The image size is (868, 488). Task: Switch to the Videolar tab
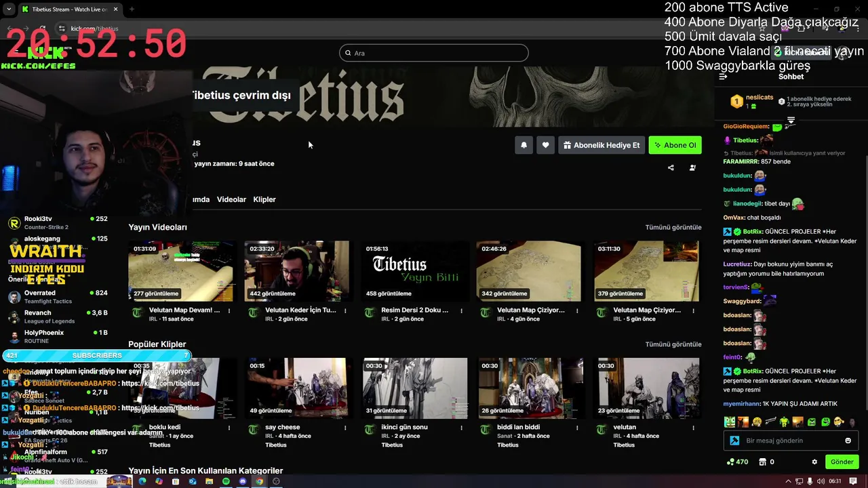(x=231, y=199)
